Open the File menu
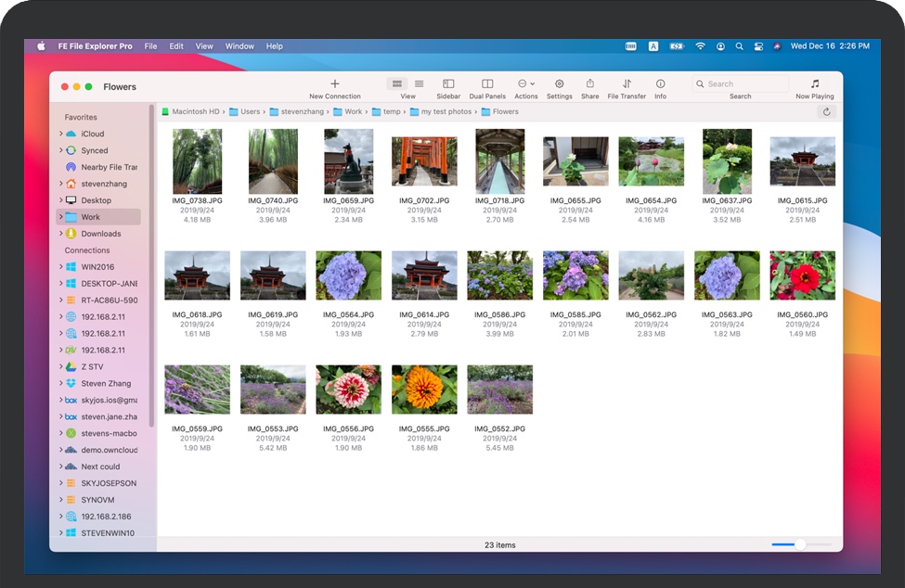The height and width of the screenshot is (588, 905). 150,46
